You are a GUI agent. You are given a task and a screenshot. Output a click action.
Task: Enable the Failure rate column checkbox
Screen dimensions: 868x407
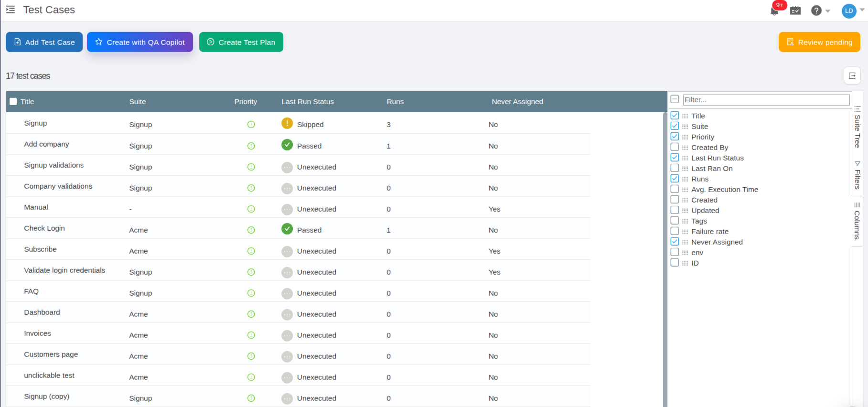coord(675,231)
